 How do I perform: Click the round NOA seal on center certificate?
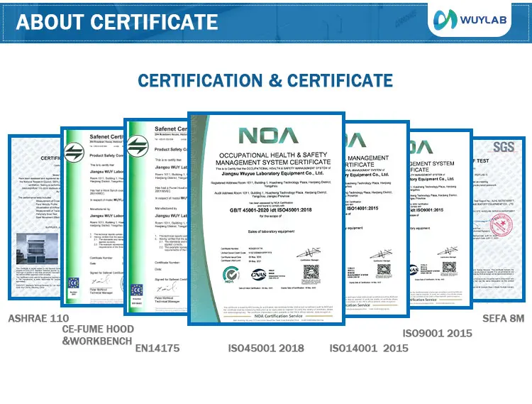coord(231,275)
